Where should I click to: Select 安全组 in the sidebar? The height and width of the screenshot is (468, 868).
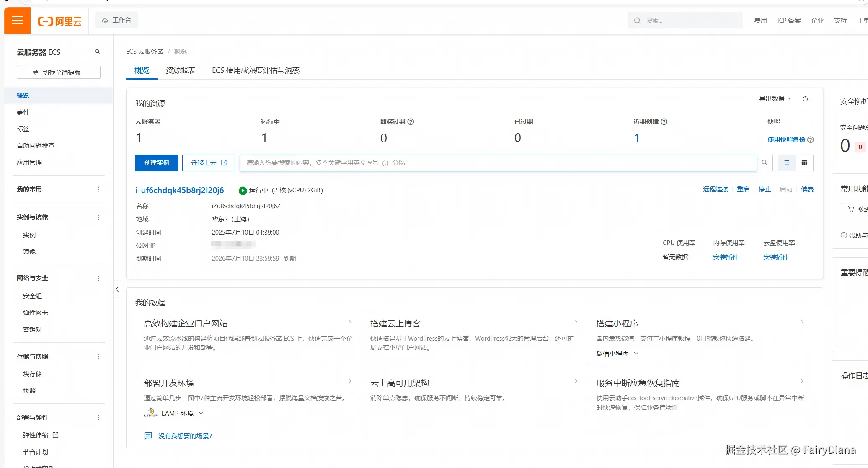pyautogui.click(x=32, y=296)
